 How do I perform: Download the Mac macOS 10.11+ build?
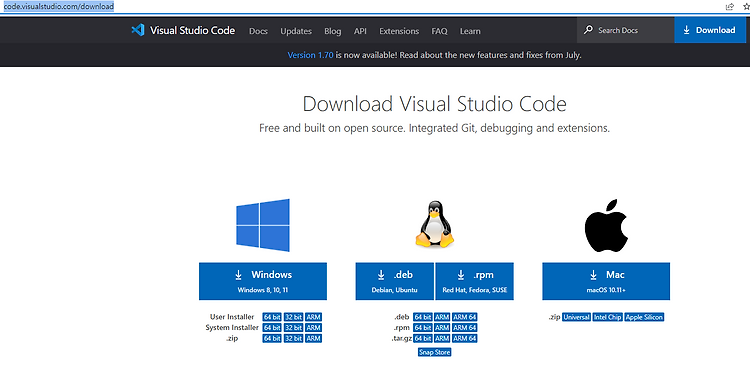pyautogui.click(x=606, y=281)
